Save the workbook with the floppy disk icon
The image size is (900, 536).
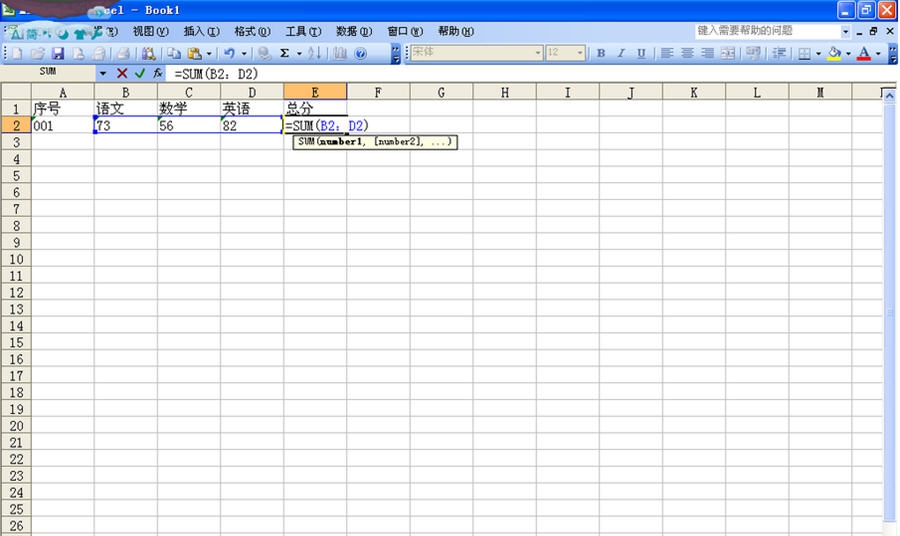tap(58, 53)
